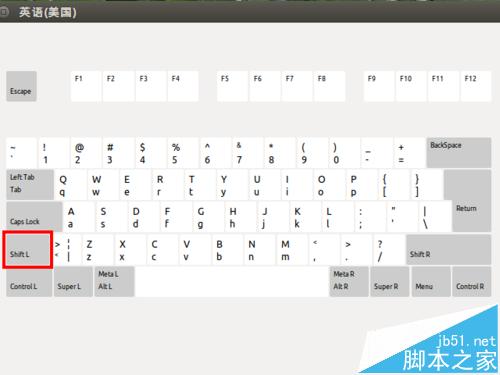The image size is (500, 375).
Task: Select the 5 and percent key
Action: (183, 153)
